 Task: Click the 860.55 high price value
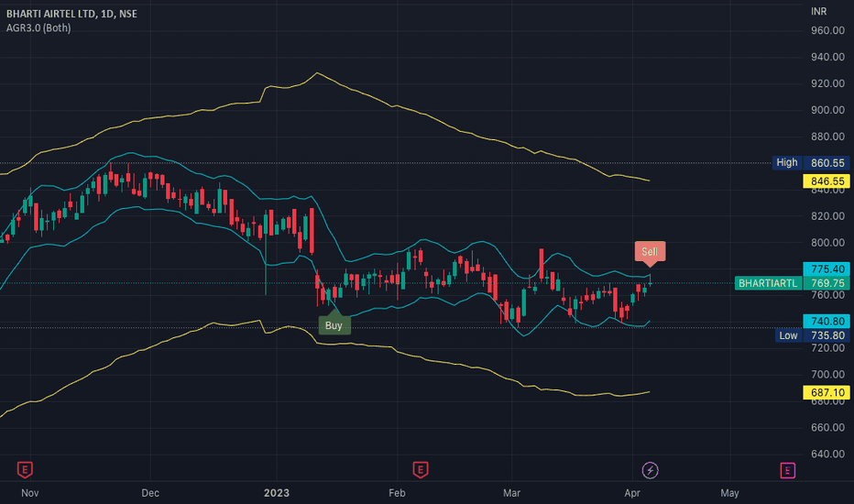click(827, 163)
